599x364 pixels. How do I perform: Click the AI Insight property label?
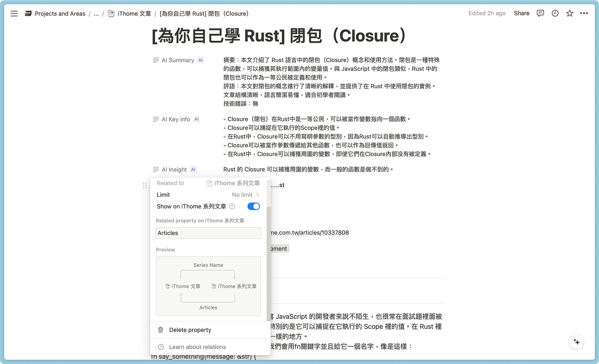point(174,169)
